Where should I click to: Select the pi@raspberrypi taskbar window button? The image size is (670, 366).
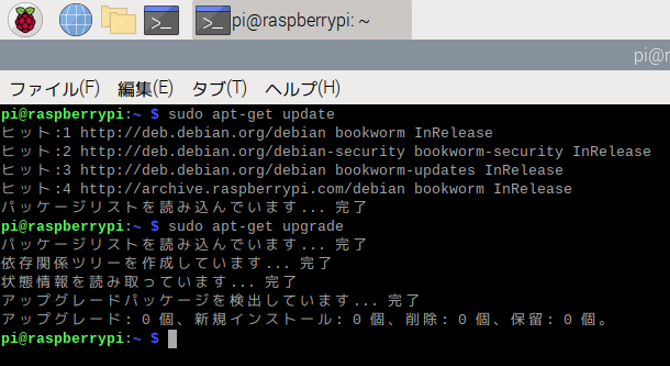tap(302, 20)
